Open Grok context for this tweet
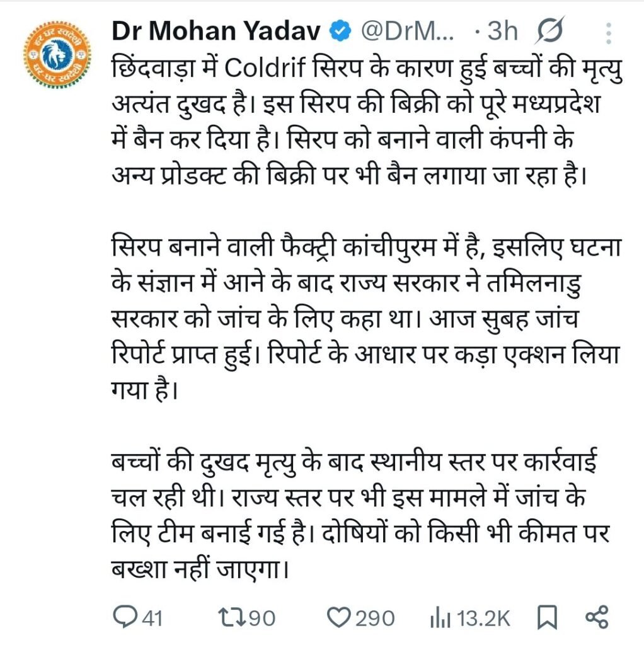Screen dimensions: 644x645 click(x=550, y=28)
